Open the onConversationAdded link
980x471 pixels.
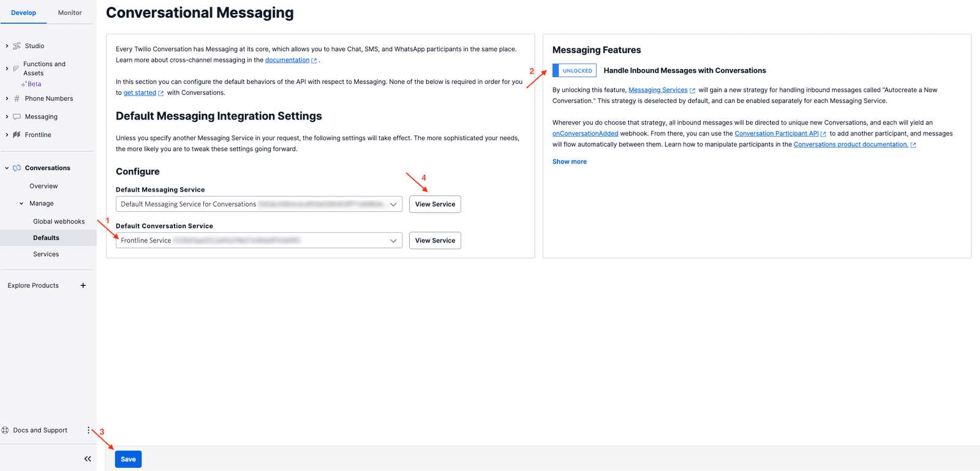tap(585, 134)
